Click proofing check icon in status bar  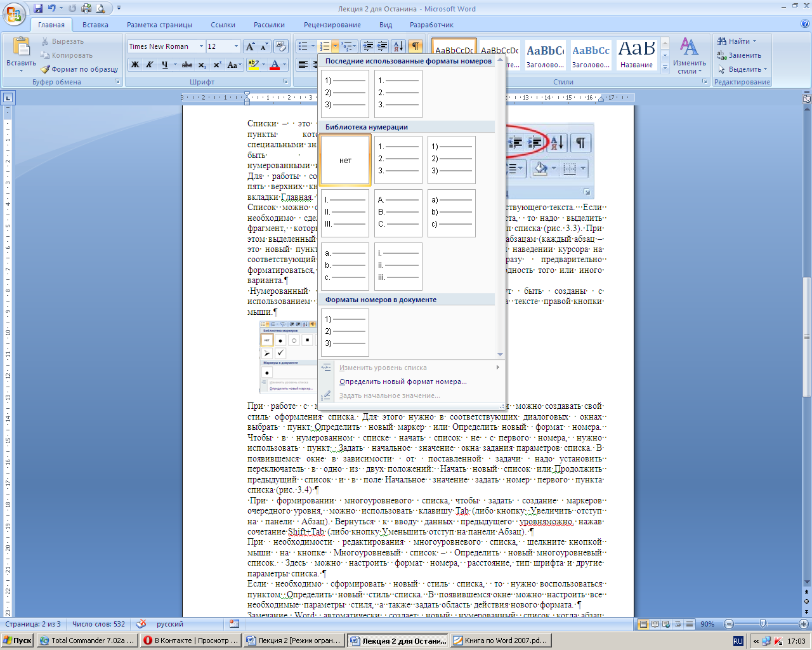141,624
